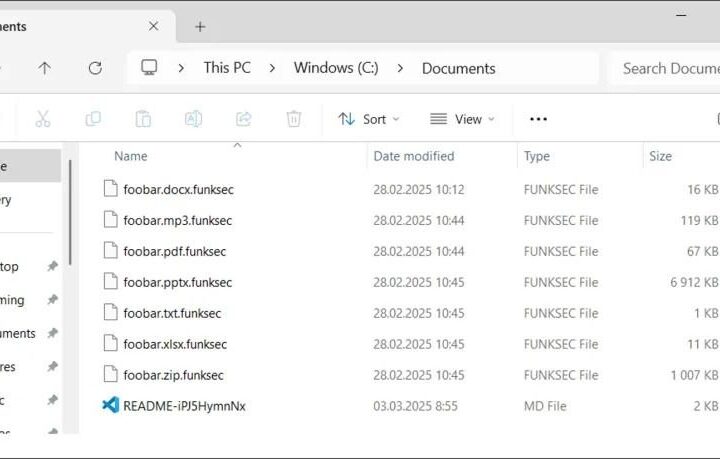Viewport: 720px width, 459px height.
Task: Click the Share icon in toolbar
Action: pyautogui.click(x=243, y=119)
